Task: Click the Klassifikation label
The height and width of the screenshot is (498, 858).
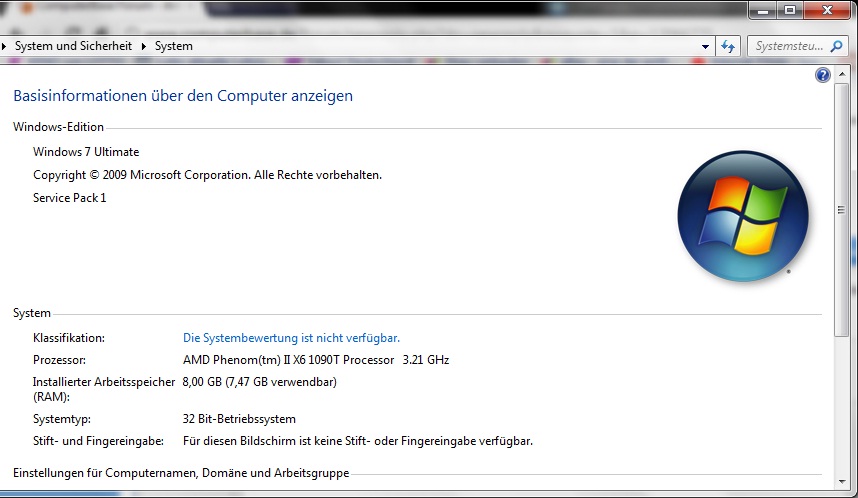Action: tap(69, 338)
